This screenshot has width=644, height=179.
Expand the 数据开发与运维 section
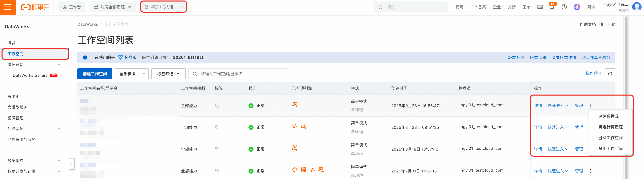pyautogui.click(x=59, y=171)
